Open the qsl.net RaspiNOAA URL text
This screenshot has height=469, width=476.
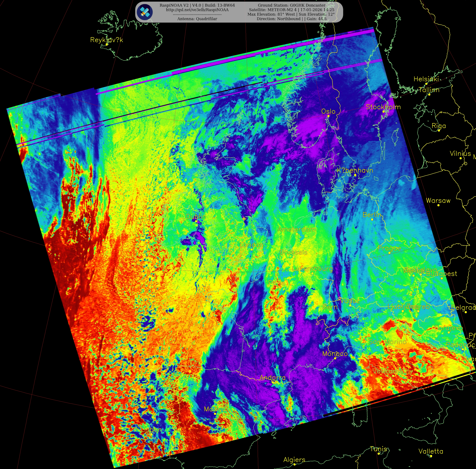coord(197,10)
